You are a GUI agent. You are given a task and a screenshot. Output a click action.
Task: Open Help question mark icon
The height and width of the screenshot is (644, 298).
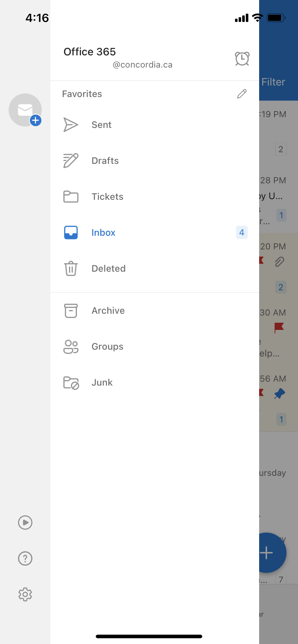[x=25, y=558]
